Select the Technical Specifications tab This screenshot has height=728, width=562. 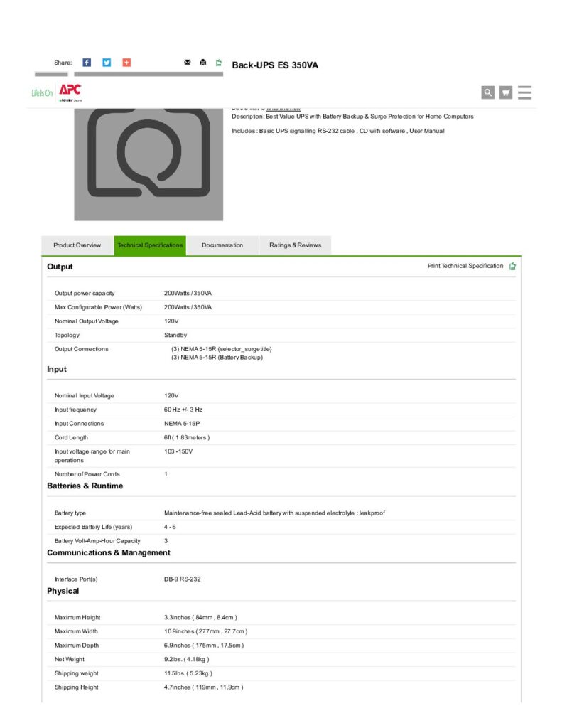150,245
